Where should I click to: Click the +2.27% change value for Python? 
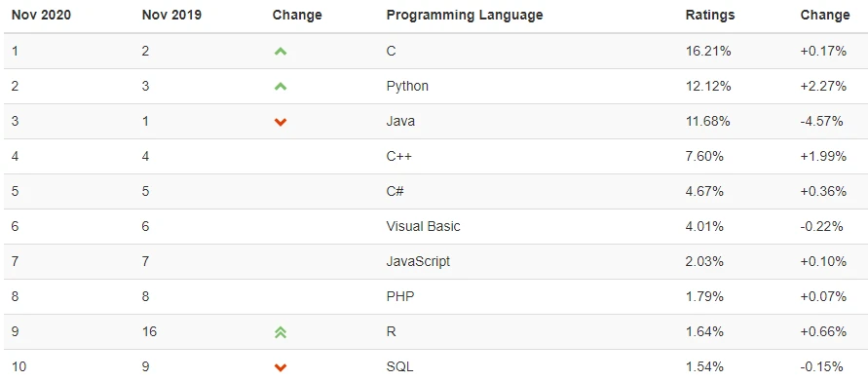tap(823, 86)
